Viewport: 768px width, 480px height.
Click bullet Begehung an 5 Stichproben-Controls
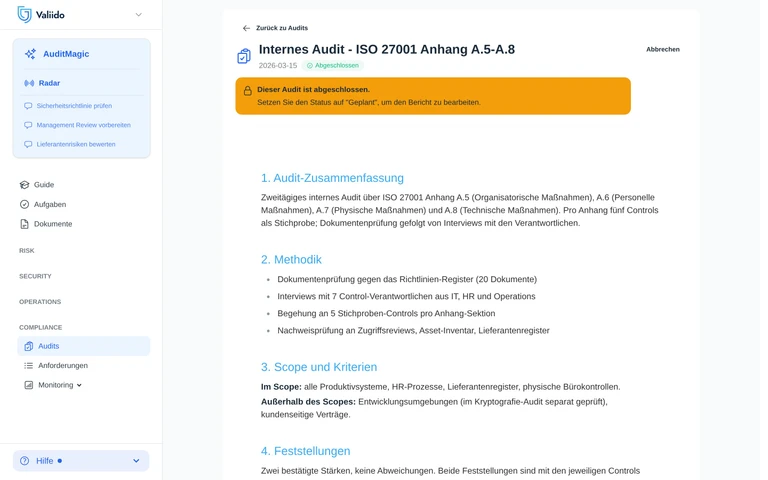coord(386,313)
